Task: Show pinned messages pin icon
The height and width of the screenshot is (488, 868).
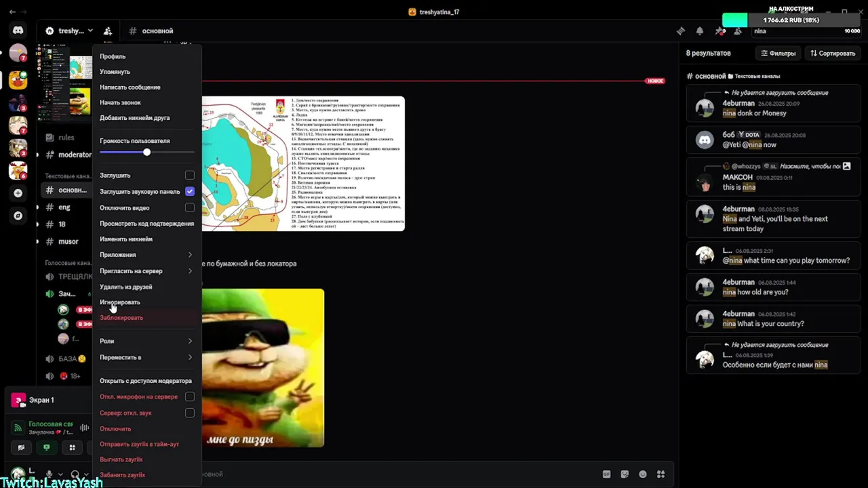Action: [x=719, y=31]
